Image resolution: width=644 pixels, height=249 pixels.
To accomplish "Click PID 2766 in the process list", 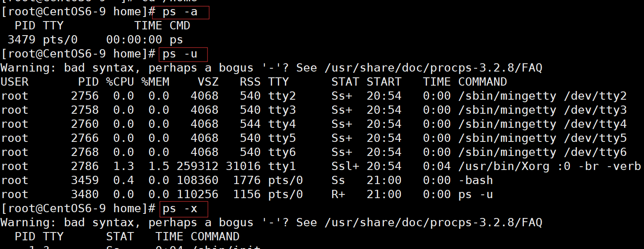I will tap(84, 138).
